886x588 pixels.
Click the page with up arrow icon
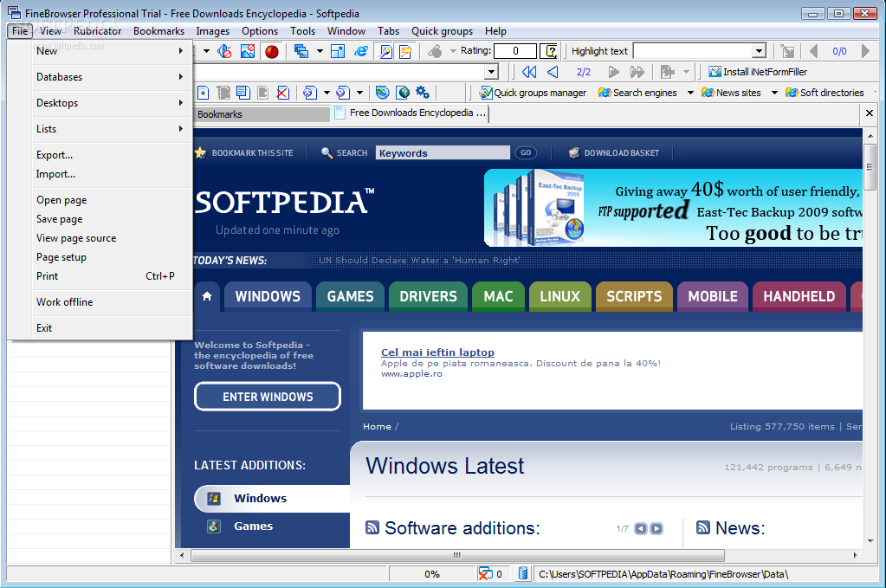point(310,93)
